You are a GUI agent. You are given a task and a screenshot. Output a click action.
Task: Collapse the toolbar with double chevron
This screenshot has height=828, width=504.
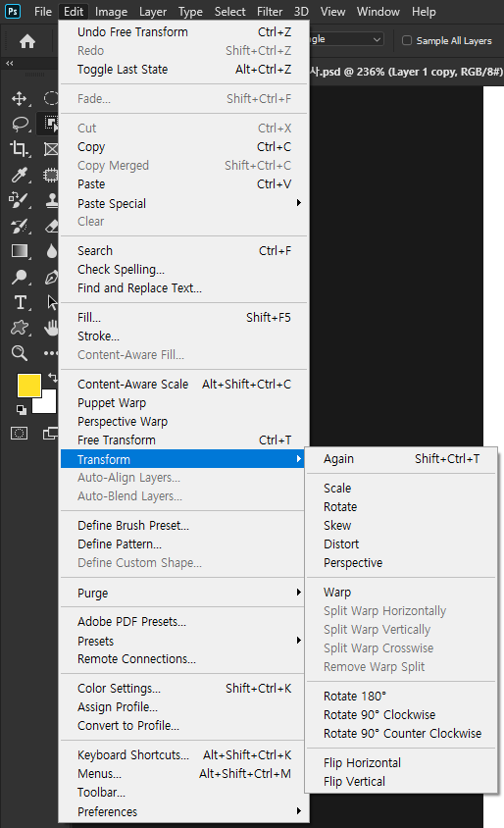[x=10, y=64]
